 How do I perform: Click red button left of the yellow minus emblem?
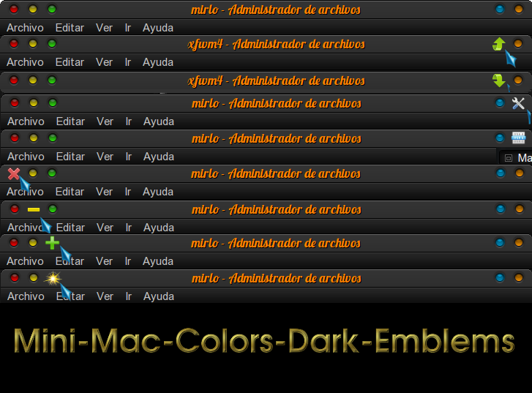pos(15,209)
